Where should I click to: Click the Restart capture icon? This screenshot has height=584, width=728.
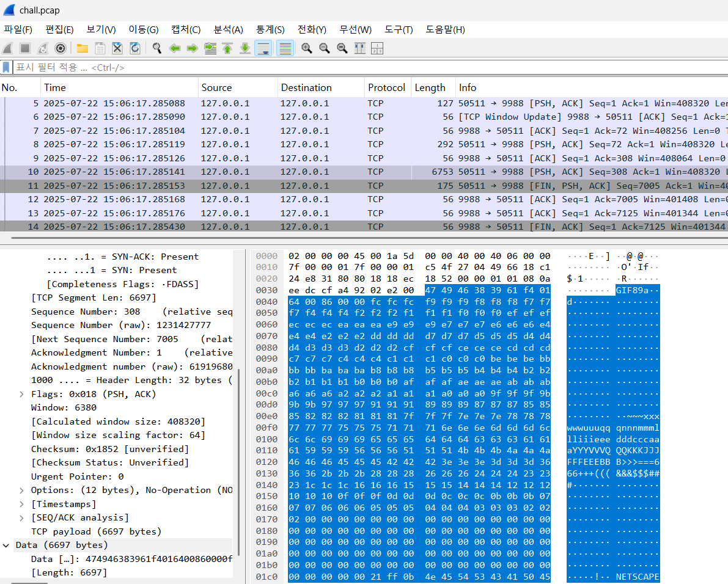(x=43, y=48)
